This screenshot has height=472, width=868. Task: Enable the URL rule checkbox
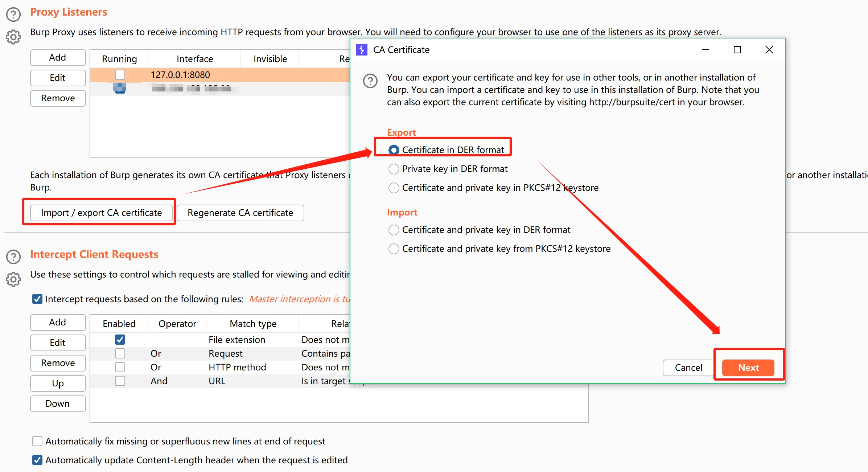click(120, 381)
